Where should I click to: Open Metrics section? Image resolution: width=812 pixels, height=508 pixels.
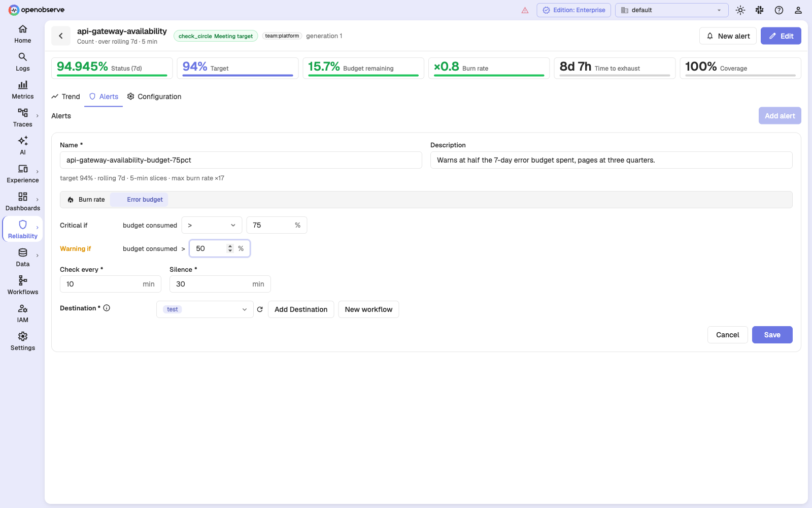(22, 90)
